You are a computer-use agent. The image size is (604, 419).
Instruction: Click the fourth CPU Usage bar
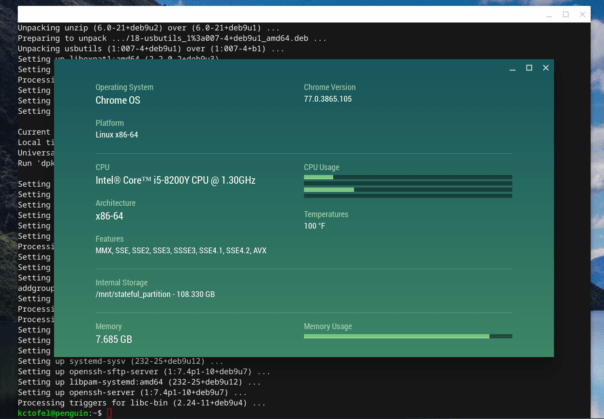408,196
